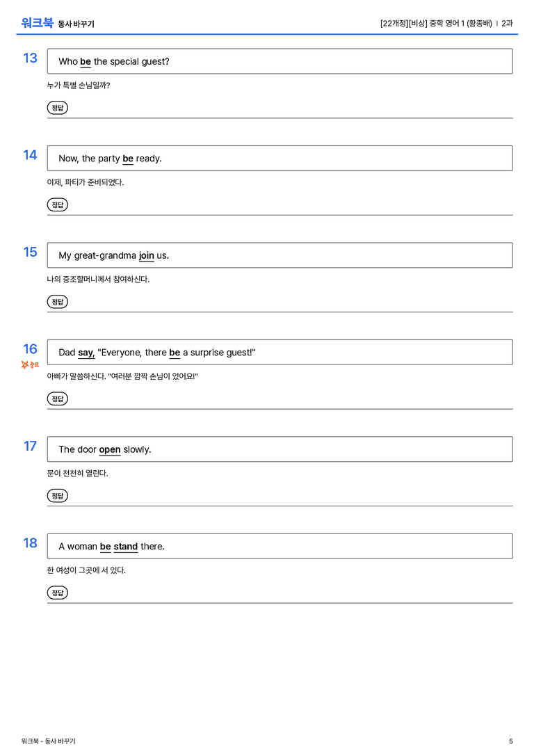Click the 정답 badge under question 15
534x756 pixels.
57,301
